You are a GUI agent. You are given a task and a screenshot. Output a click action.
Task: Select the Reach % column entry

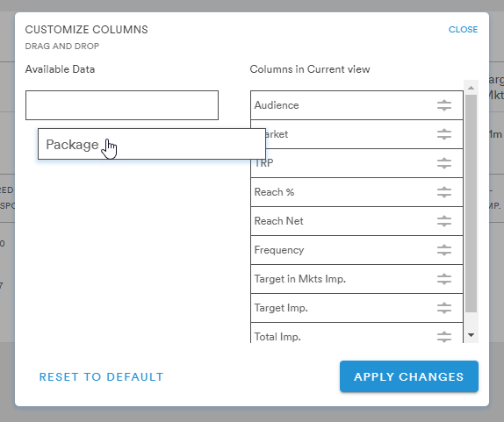356,192
